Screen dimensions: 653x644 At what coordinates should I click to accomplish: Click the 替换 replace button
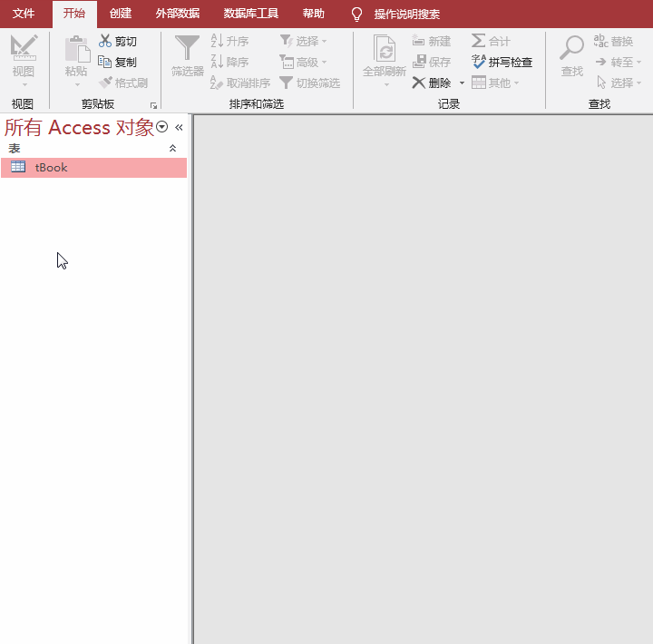tap(613, 41)
